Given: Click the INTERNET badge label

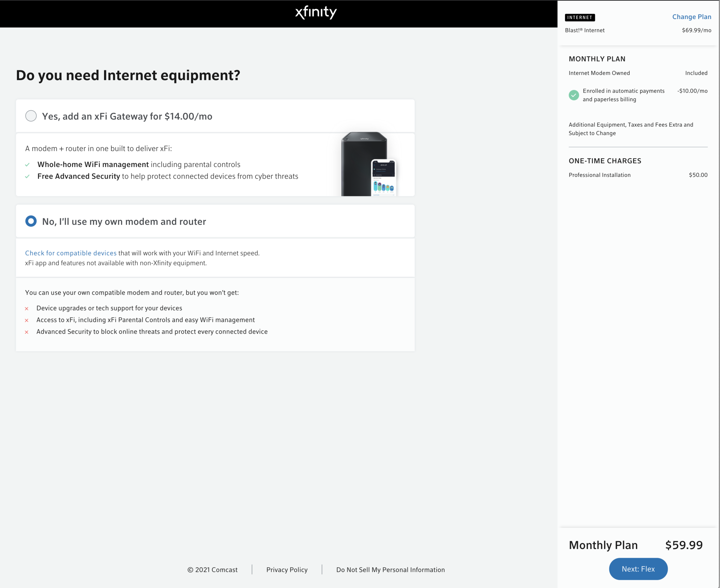Looking at the screenshot, I should (x=579, y=18).
